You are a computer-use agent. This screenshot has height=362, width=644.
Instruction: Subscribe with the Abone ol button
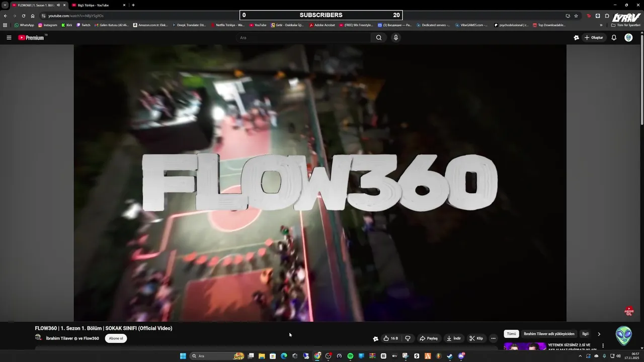[116, 338]
